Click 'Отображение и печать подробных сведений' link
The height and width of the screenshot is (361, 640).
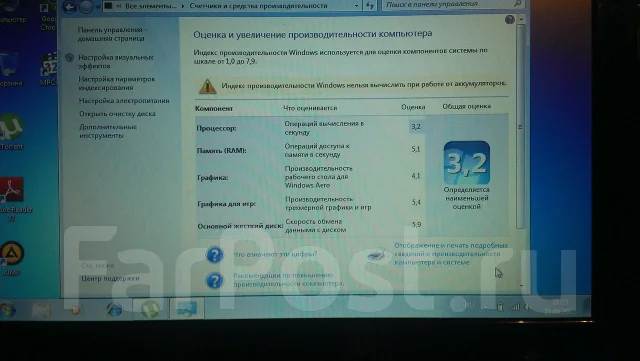point(451,254)
